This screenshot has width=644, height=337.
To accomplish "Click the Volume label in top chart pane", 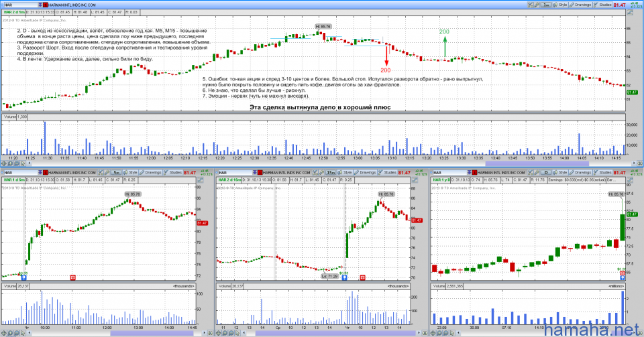I will pos(9,117).
